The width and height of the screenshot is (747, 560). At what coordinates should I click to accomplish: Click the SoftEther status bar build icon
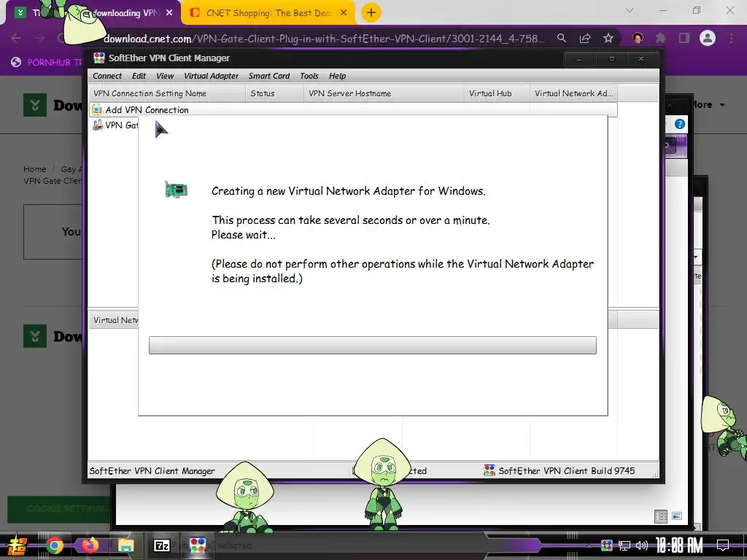coord(489,470)
